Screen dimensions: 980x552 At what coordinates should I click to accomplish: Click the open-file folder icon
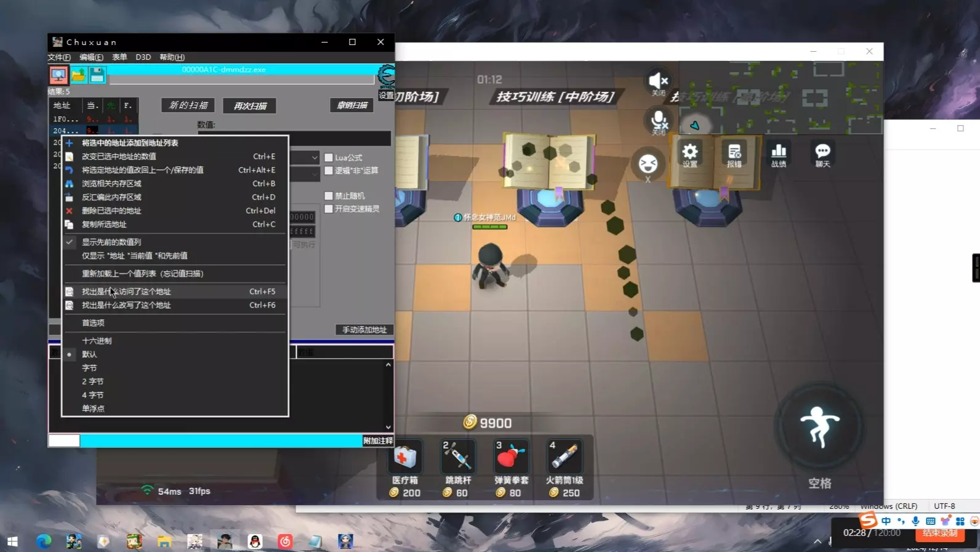(78, 75)
